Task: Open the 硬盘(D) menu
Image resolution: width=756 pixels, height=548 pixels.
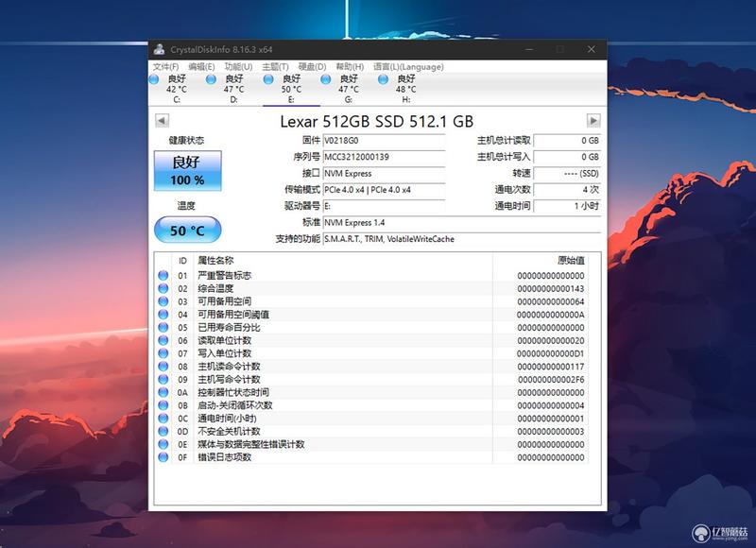Action: pyautogui.click(x=312, y=66)
